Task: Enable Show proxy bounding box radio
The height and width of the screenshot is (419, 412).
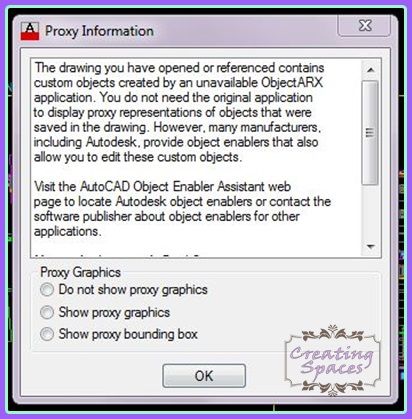Action: pyautogui.click(x=47, y=334)
